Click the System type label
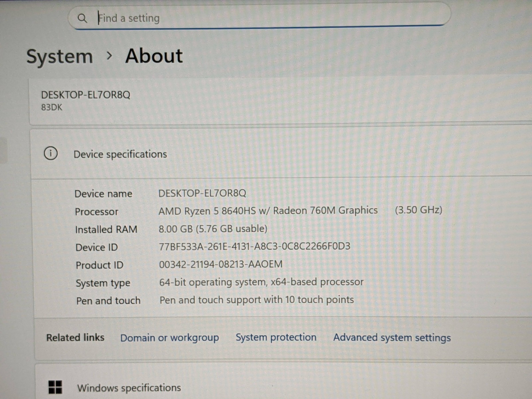532x399 pixels. point(103,283)
